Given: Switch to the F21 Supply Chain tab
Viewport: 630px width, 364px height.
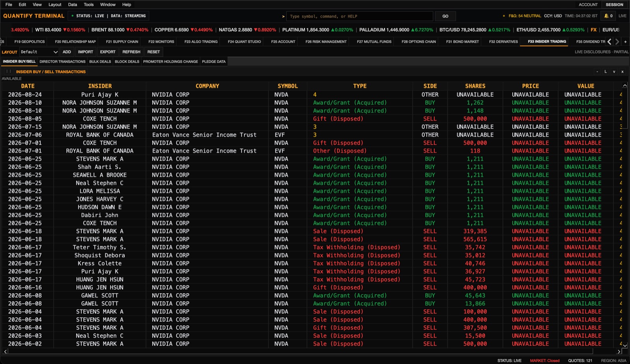Looking at the screenshot, I should click(122, 42).
